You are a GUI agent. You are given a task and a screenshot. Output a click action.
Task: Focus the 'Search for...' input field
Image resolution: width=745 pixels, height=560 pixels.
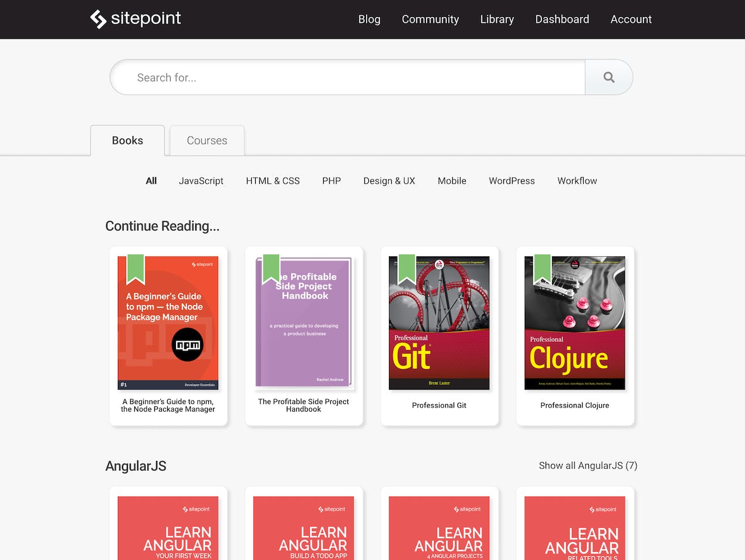point(348,77)
